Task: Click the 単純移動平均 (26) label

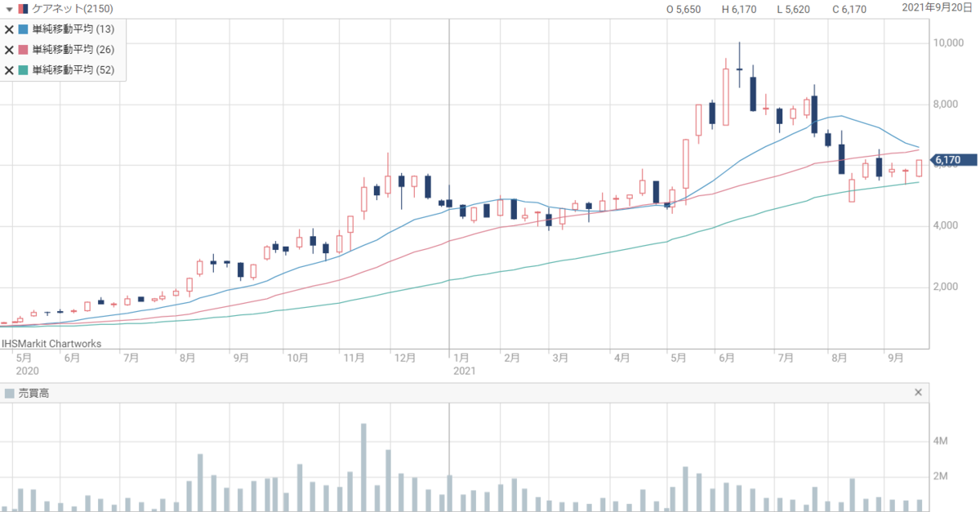Action: pos(73,50)
